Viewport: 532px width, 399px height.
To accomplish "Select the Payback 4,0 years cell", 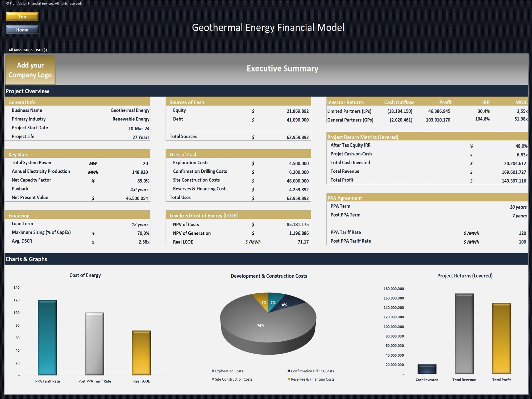I will click(139, 190).
